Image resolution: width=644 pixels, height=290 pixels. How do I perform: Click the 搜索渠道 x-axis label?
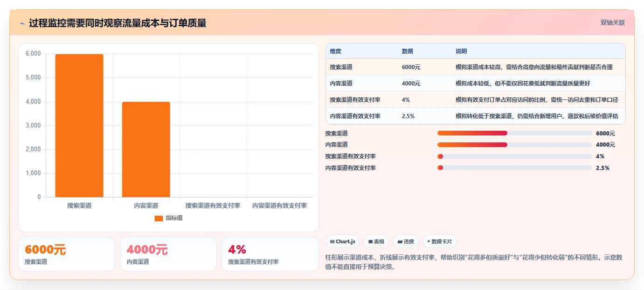[79, 205]
